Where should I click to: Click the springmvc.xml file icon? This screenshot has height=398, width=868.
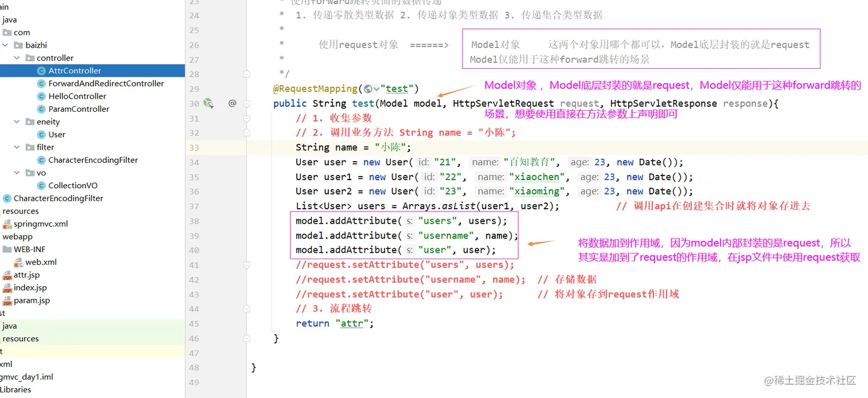[x=7, y=224]
